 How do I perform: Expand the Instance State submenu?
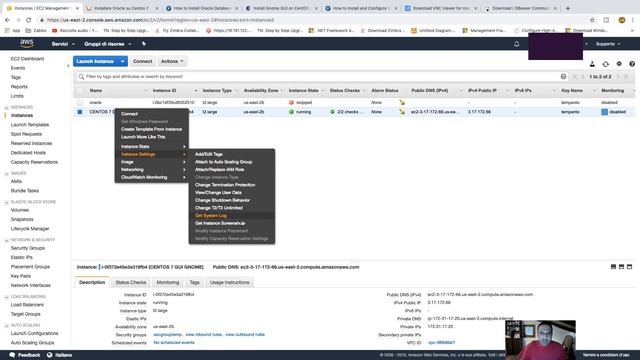click(x=152, y=147)
